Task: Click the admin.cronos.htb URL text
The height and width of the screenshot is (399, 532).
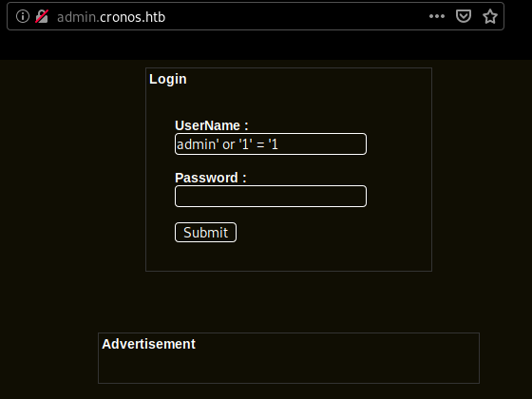Action: 111,17
